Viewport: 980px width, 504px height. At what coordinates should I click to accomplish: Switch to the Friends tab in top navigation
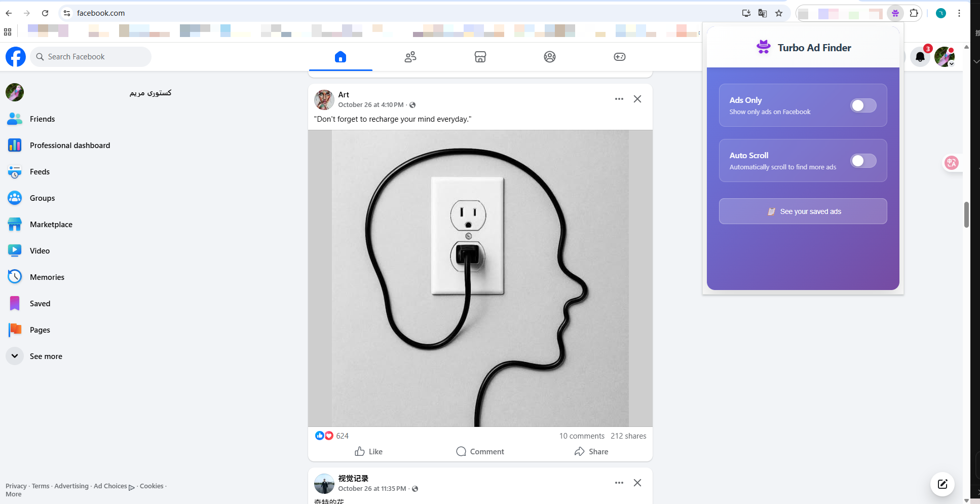[410, 57]
